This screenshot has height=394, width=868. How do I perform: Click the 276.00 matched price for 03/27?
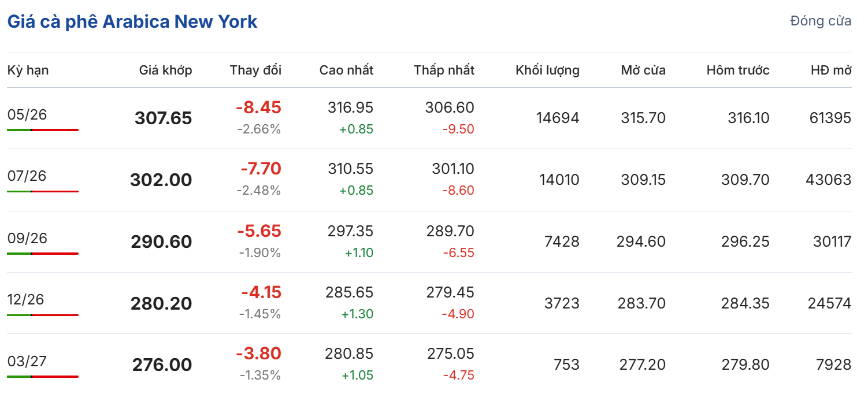(162, 365)
